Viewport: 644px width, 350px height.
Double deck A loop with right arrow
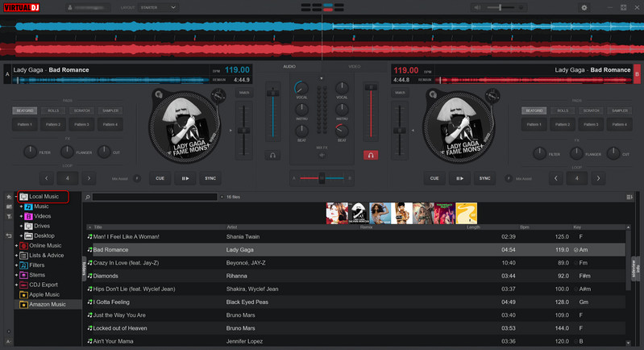89,178
